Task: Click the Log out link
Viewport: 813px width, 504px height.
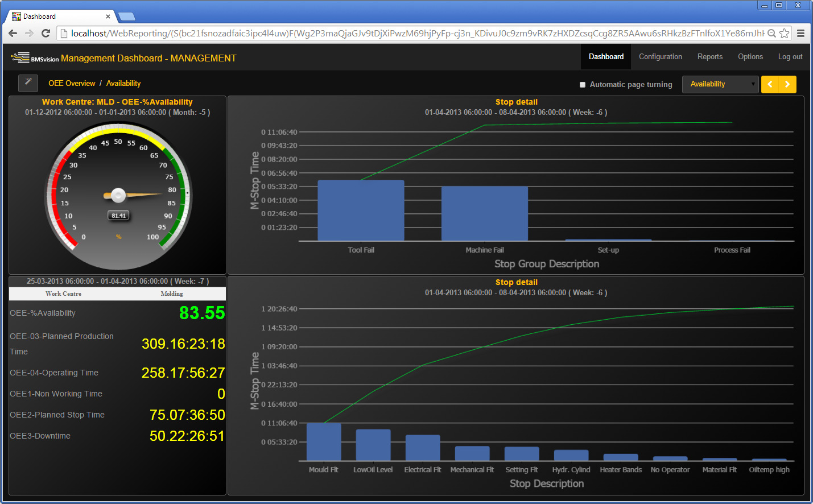Action: (x=790, y=57)
